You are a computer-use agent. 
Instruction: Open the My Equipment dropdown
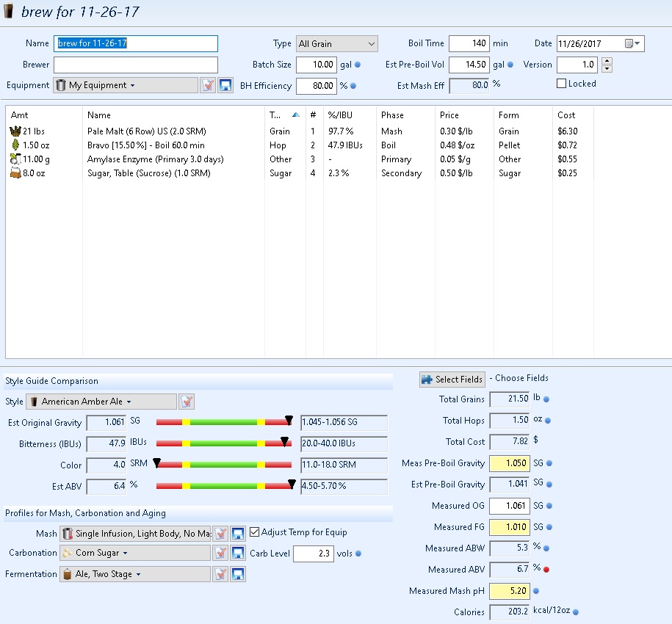126,85
